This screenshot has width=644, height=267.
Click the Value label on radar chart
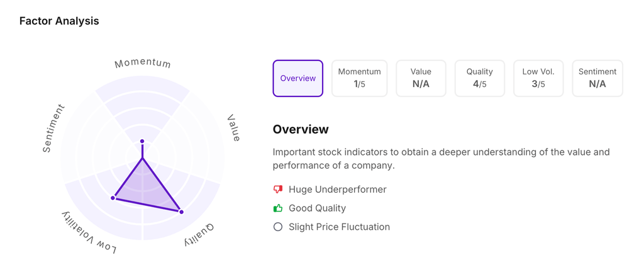coord(233,128)
